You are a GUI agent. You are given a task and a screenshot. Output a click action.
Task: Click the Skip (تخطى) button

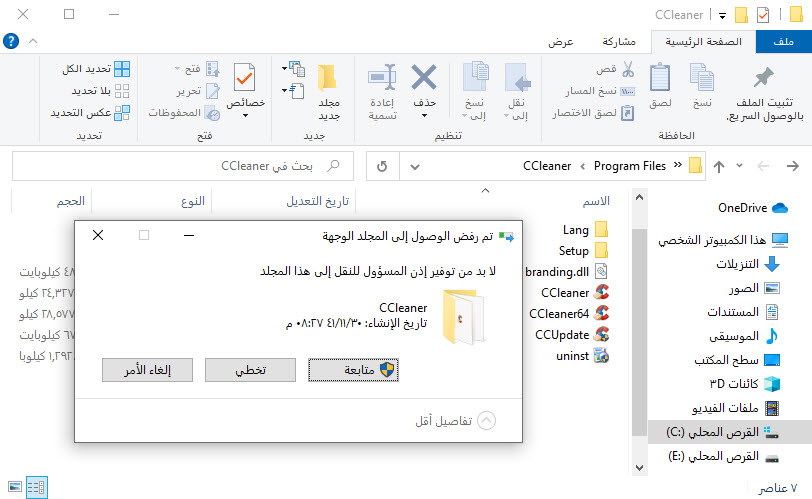(x=250, y=370)
